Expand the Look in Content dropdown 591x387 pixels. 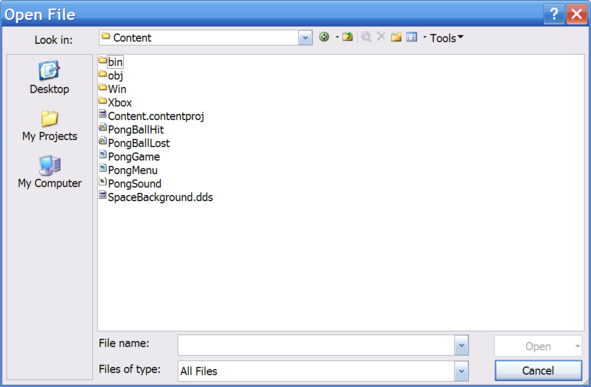[305, 38]
